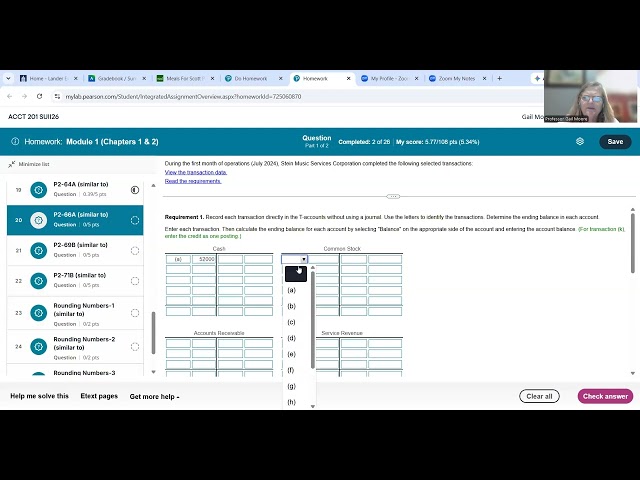Click the P2-64A half-complete status circle

[x=135, y=190]
